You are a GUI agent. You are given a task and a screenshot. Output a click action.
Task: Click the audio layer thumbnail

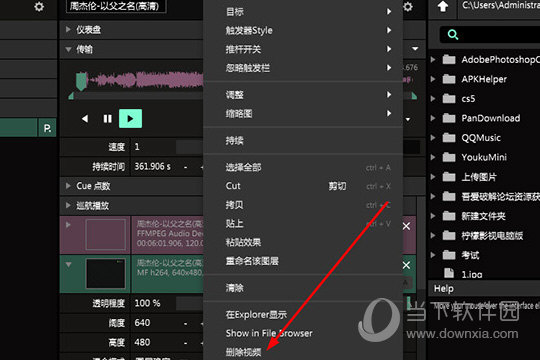pos(105,235)
